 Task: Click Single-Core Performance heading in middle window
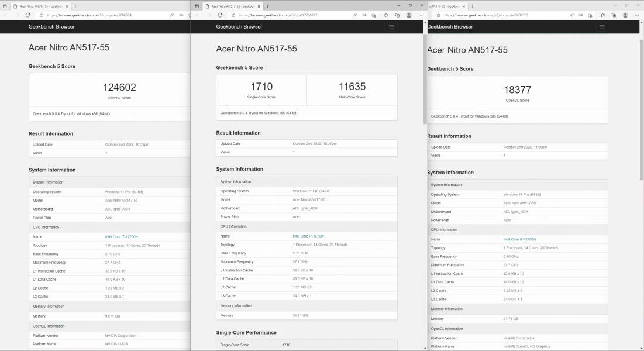pos(246,332)
